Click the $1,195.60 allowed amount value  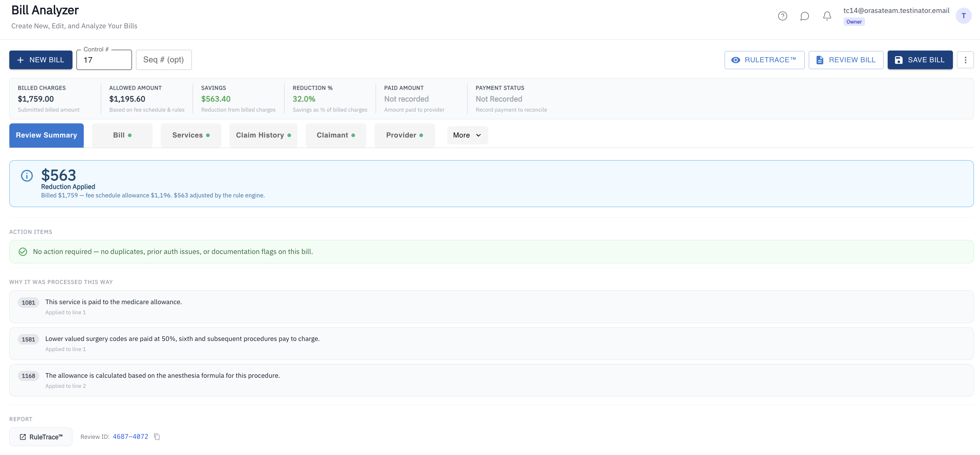click(127, 99)
